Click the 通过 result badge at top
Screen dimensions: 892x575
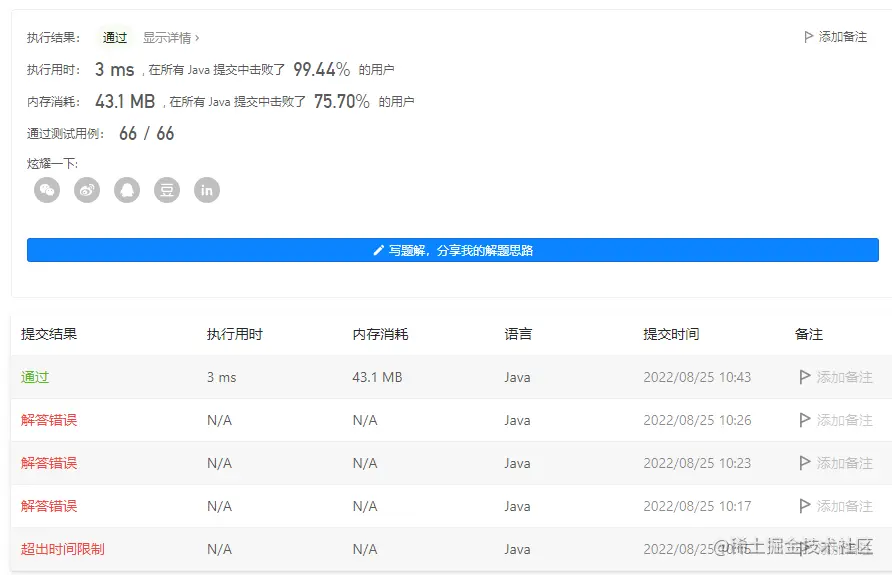(114, 38)
